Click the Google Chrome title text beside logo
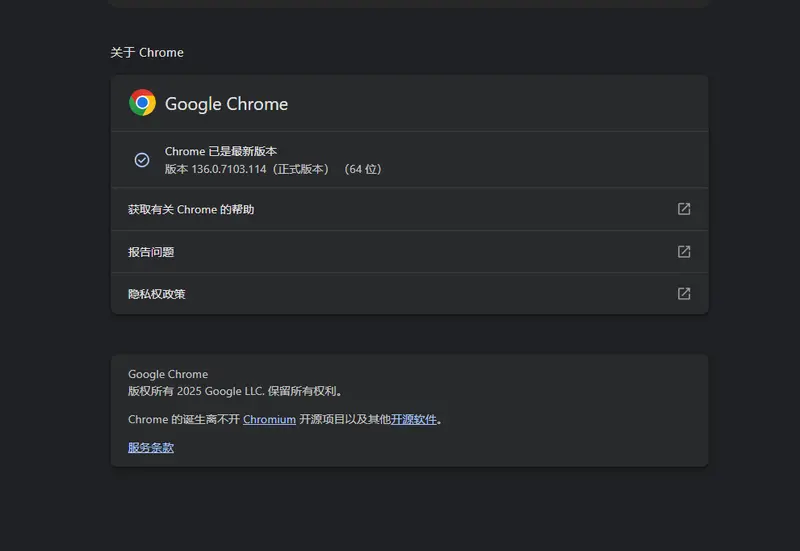The width and height of the screenshot is (800, 551). click(227, 104)
